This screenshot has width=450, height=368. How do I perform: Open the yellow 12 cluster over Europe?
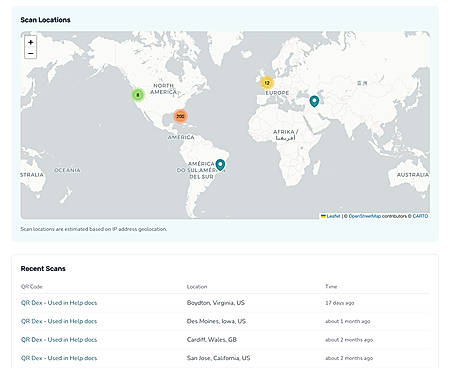tap(267, 83)
